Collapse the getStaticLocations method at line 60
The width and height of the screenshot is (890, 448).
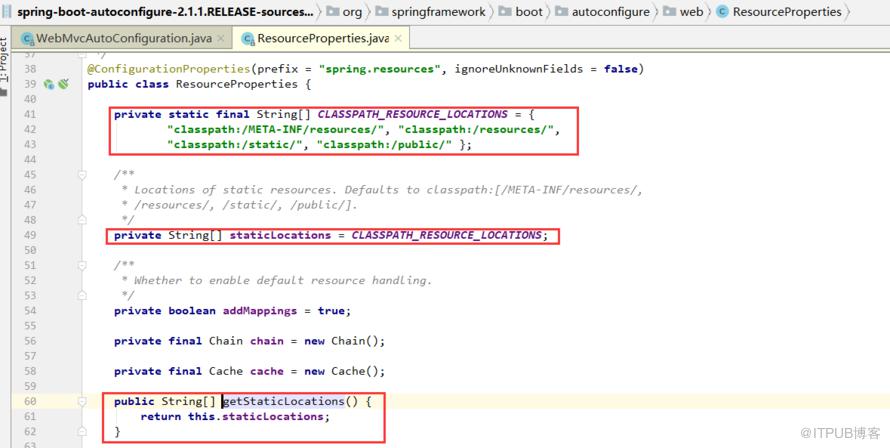pyautogui.click(x=82, y=401)
